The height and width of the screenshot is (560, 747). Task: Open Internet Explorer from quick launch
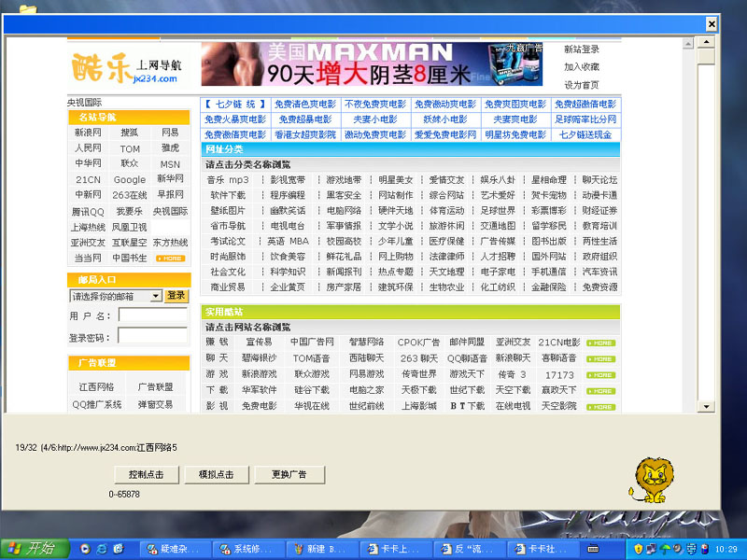102,549
